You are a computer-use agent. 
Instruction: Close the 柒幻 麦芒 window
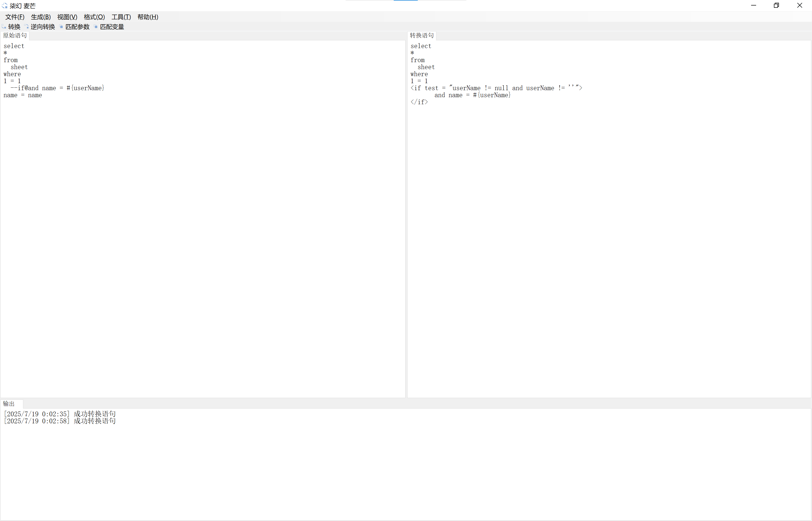pyautogui.click(x=800, y=6)
